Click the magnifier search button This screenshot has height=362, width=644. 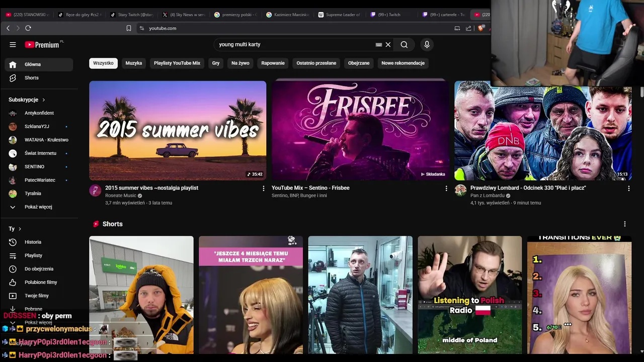click(404, 45)
